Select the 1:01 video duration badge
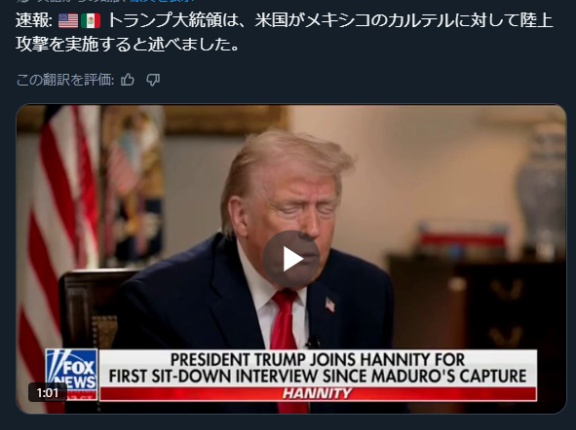 point(48,393)
